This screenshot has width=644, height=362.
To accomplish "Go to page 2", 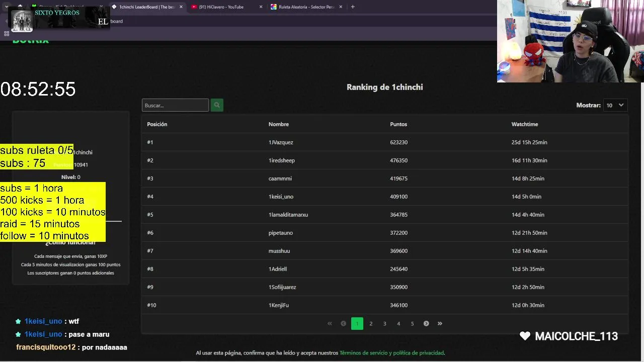I will point(371,324).
